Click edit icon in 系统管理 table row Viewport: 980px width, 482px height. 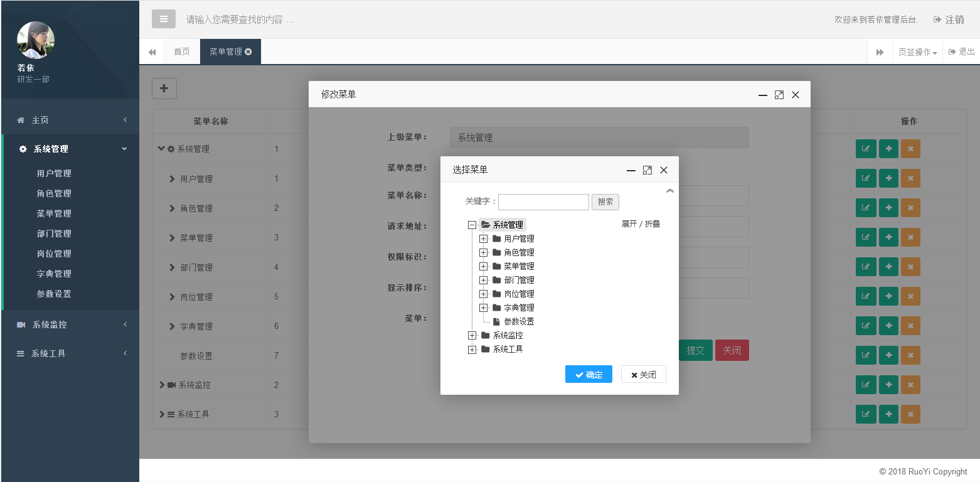click(x=866, y=149)
